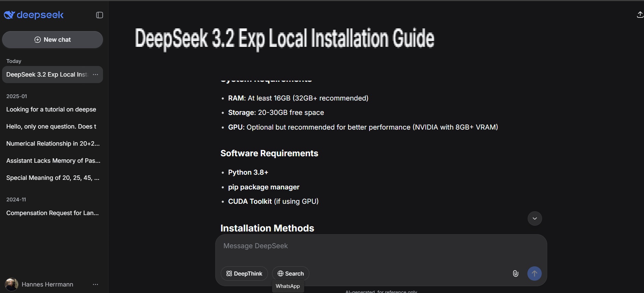Click the '2024-11' section label

click(16, 200)
